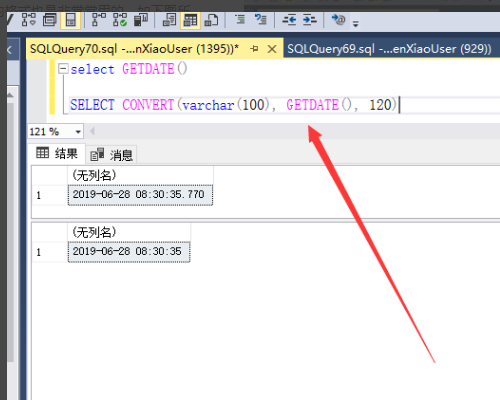Decrease line indent icon
The width and height of the screenshot is (500, 400).
pos(289,20)
